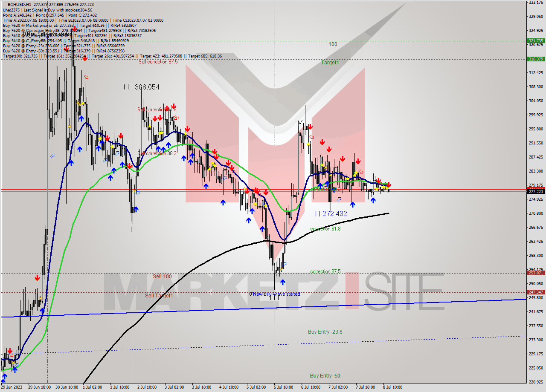This screenshot has height=392, width=546.
Task: Click the 241.675 price axis value
Action: pos(536,312)
